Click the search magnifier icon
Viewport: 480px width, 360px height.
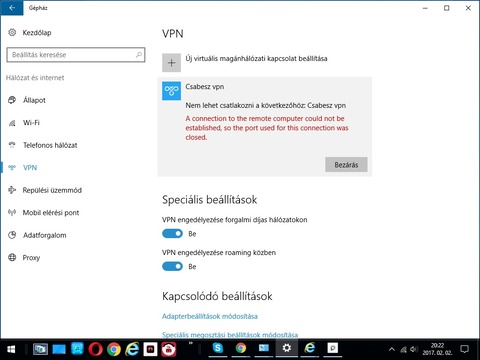(x=139, y=55)
